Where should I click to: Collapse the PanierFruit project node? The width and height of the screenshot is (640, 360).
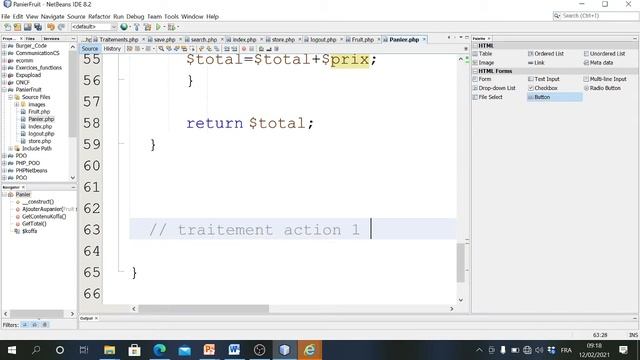[x=4, y=90]
